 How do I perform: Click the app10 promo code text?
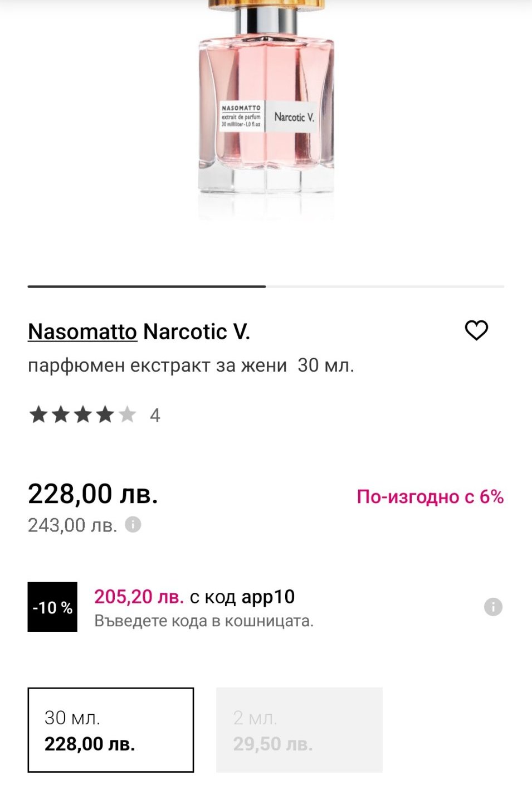[268, 597]
